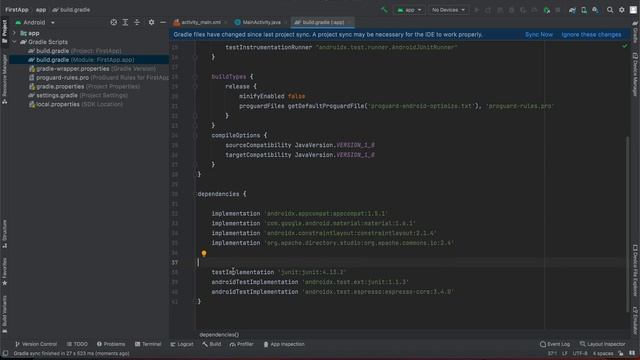Click the Sync Now link
The image size is (640, 360).
click(539, 35)
